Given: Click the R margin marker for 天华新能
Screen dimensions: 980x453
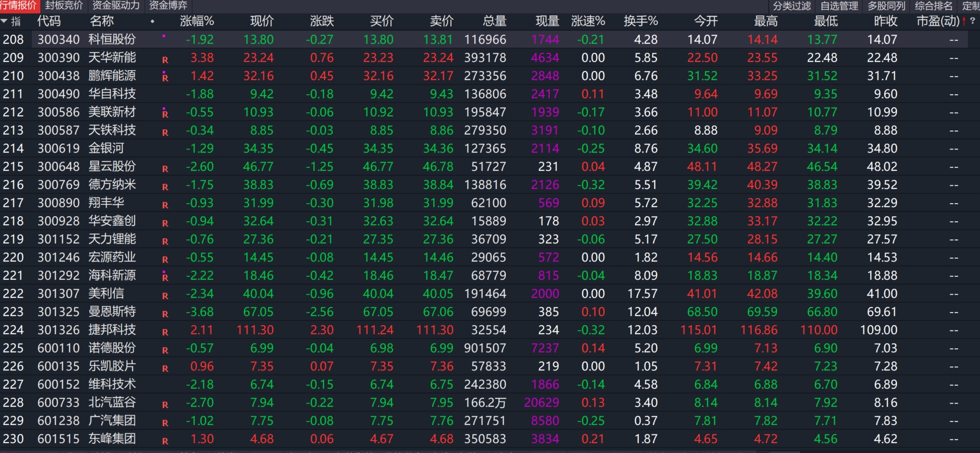Looking at the screenshot, I should (165, 60).
